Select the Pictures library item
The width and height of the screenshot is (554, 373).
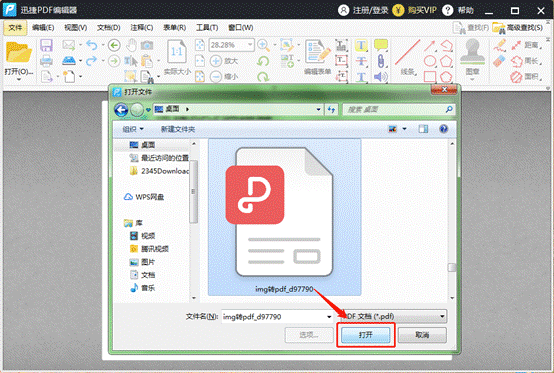click(143, 262)
